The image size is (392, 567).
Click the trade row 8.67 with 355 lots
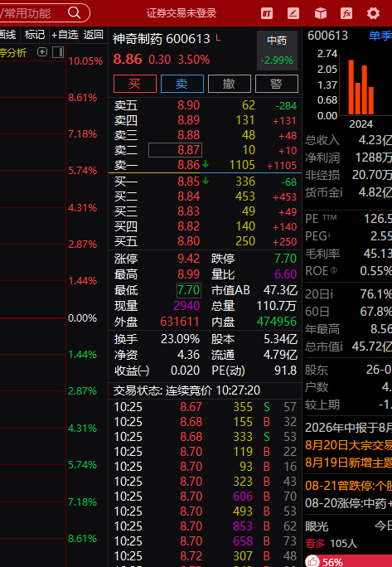205,407
